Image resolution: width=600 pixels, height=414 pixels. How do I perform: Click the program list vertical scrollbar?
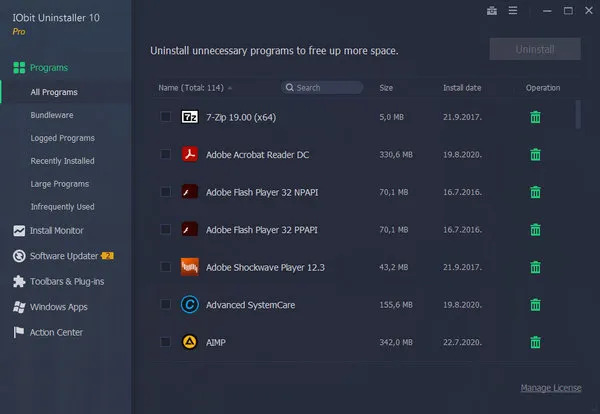point(578,114)
